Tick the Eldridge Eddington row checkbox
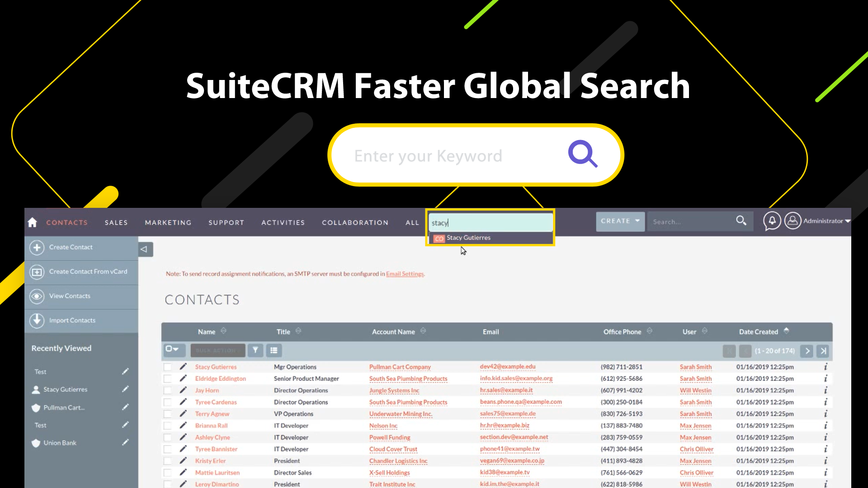This screenshot has width=868, height=488. (x=168, y=379)
